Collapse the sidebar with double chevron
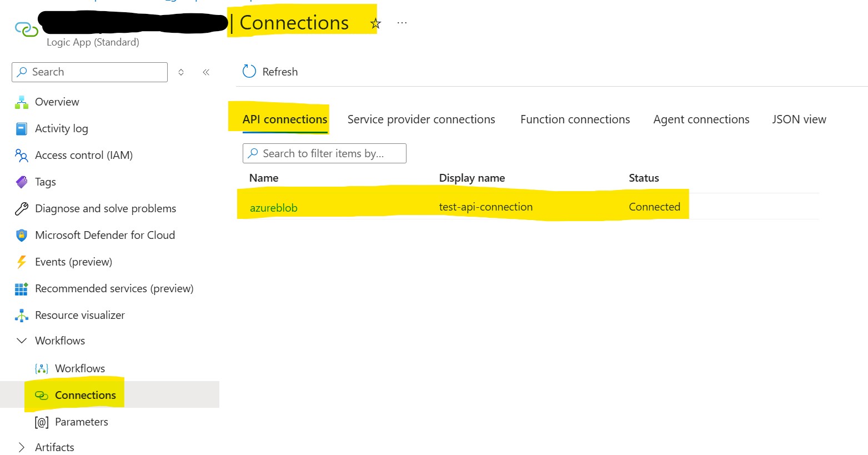The image size is (868, 455). (x=206, y=72)
